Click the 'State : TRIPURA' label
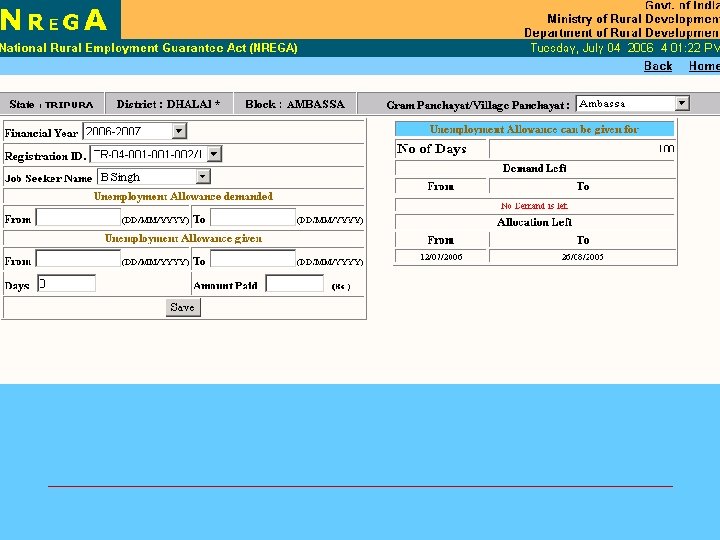 coord(51,105)
